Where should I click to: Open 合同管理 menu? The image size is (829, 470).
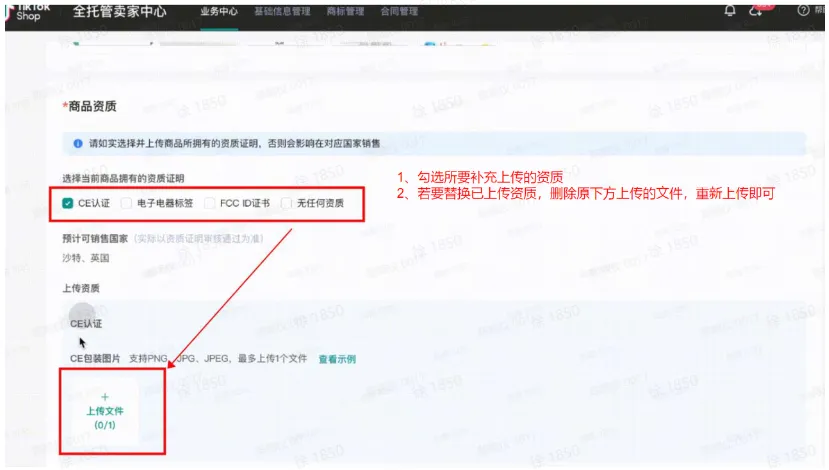tap(399, 11)
